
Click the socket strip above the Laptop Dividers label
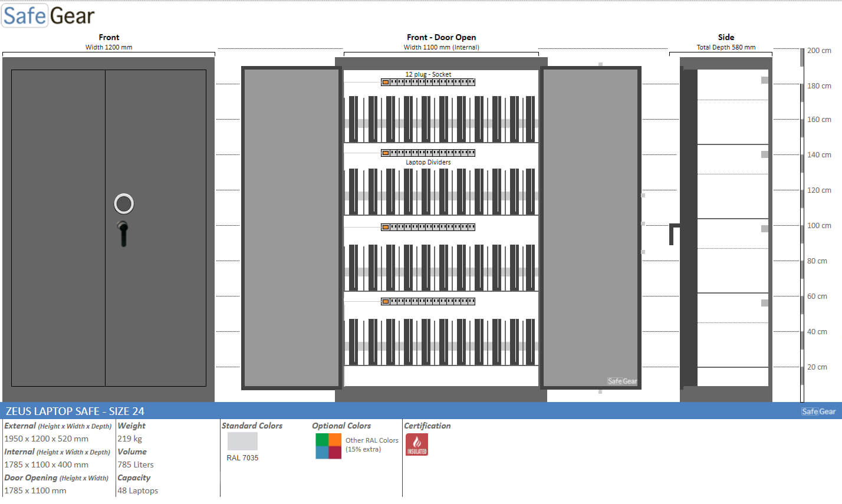(428, 153)
